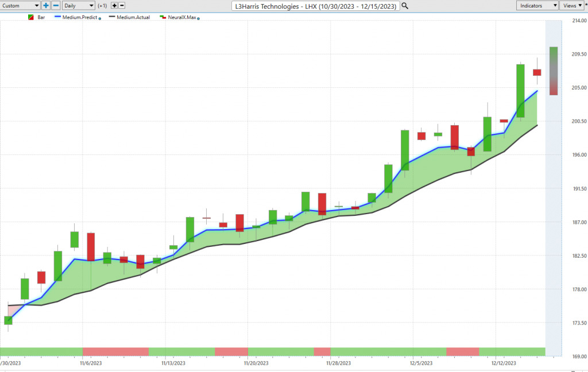Click the small dot beside Medium.Predict
This screenshot has width=588, height=372.
tap(100, 18)
